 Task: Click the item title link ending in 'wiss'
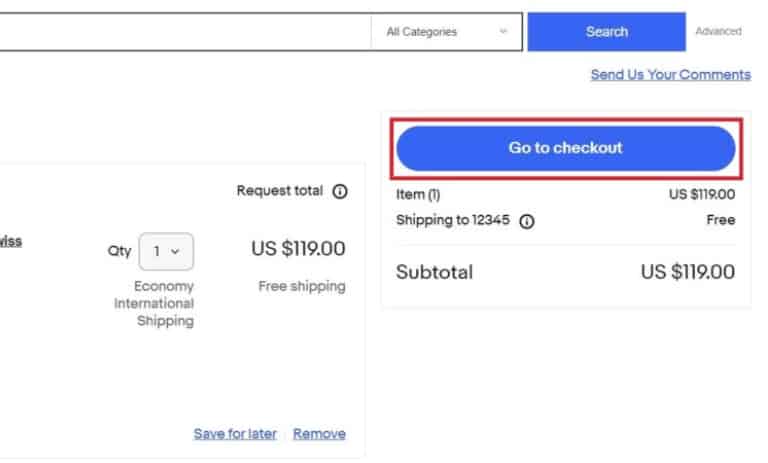[11, 242]
